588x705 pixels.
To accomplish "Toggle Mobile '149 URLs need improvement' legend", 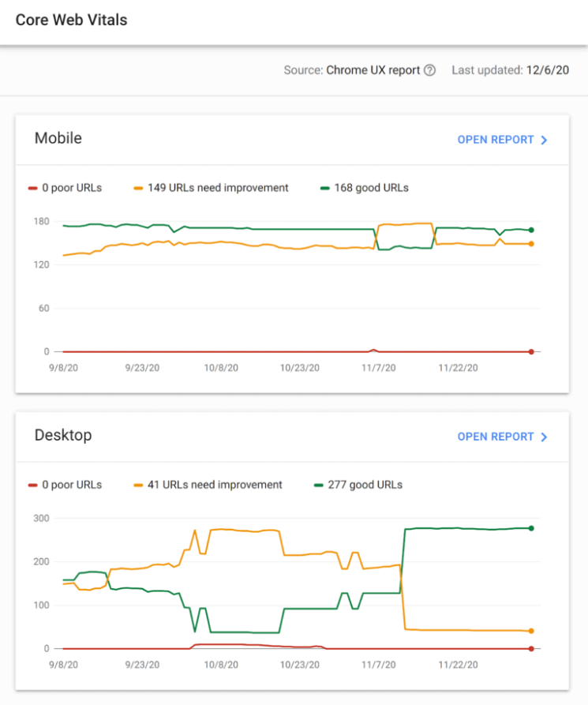I will (x=211, y=188).
